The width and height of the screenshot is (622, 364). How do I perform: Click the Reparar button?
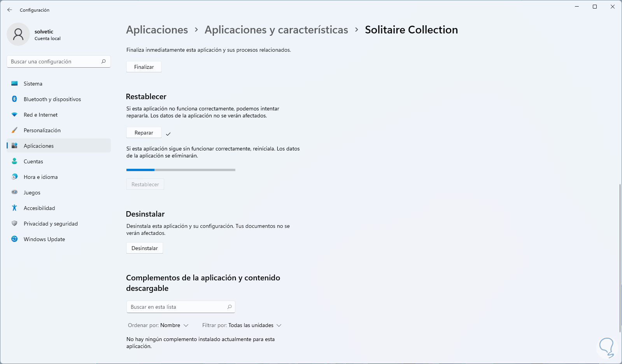(144, 133)
